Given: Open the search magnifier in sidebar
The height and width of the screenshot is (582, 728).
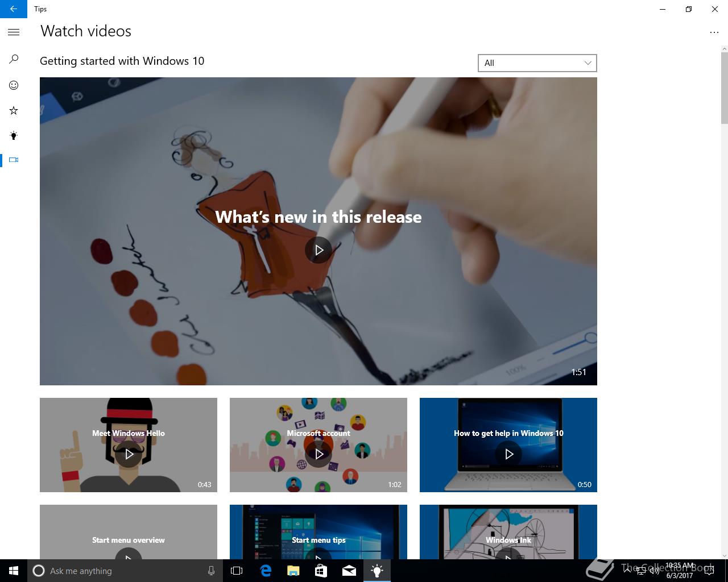Looking at the screenshot, I should (14, 59).
